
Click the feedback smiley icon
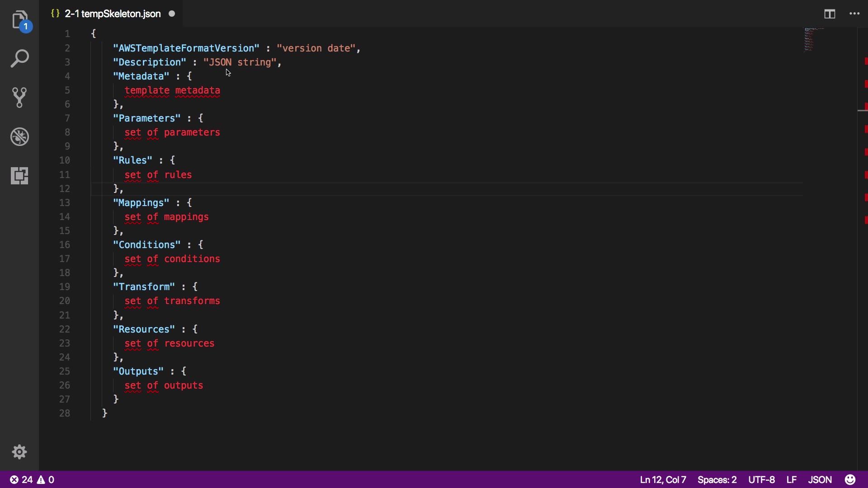[850, 479]
